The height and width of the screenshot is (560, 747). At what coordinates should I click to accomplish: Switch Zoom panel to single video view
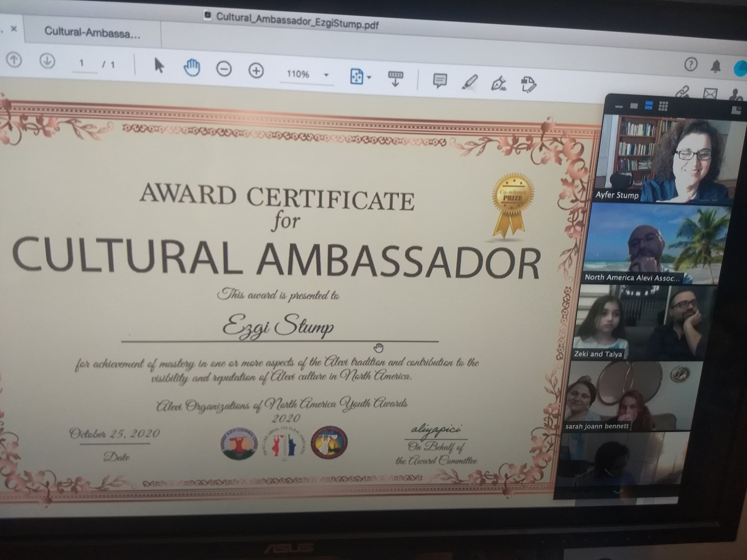point(634,106)
